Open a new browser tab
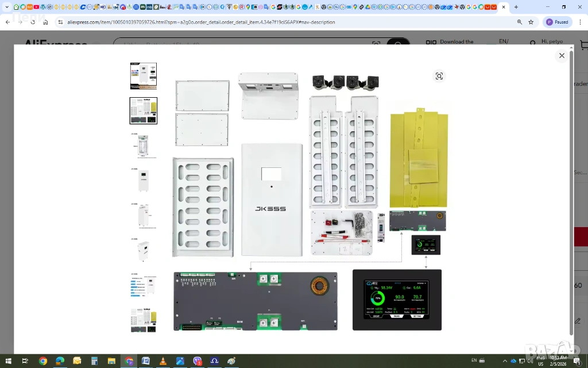Screen dimensions: 588x368 coord(516,7)
